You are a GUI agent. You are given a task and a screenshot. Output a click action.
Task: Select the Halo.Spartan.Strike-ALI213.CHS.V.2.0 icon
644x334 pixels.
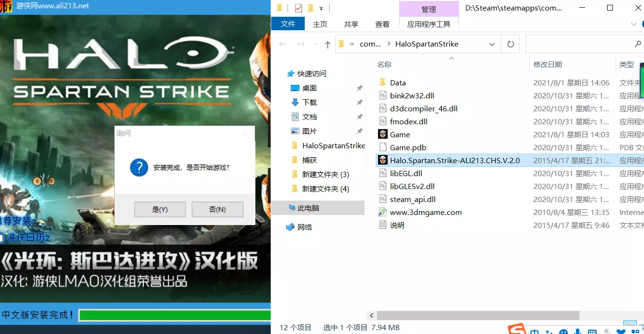click(382, 160)
